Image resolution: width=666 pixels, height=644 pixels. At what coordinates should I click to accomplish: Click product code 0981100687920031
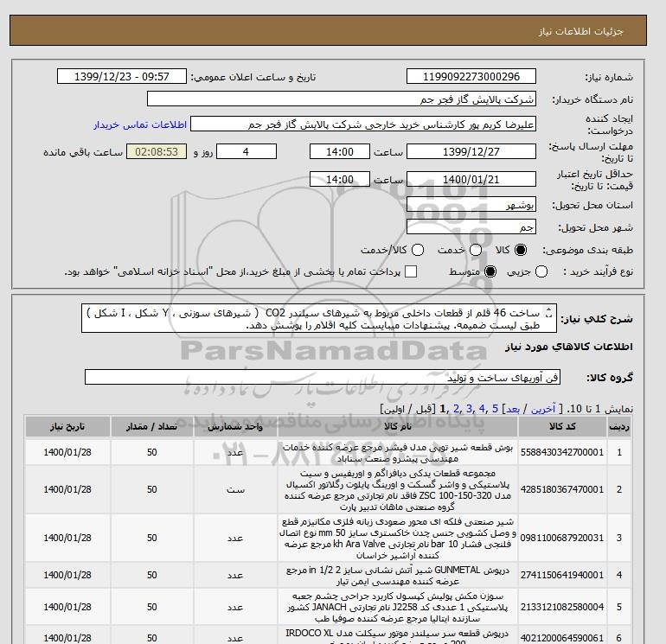[562, 538]
